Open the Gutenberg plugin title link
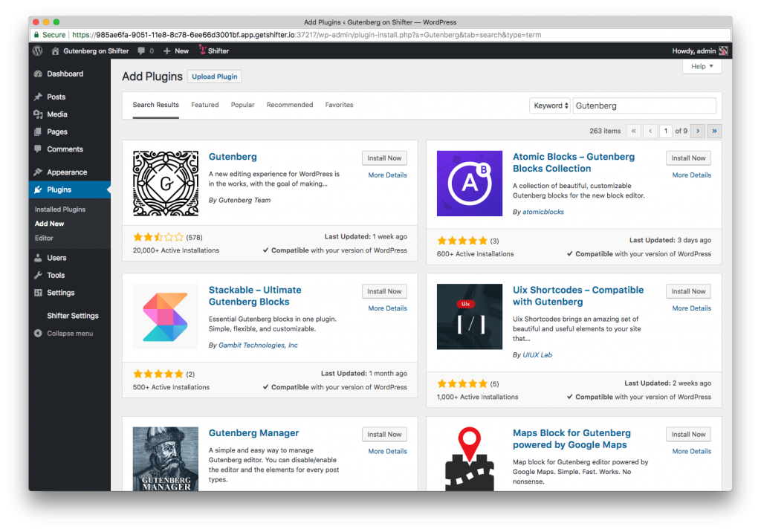Viewport: 761px width, 532px height. point(233,157)
